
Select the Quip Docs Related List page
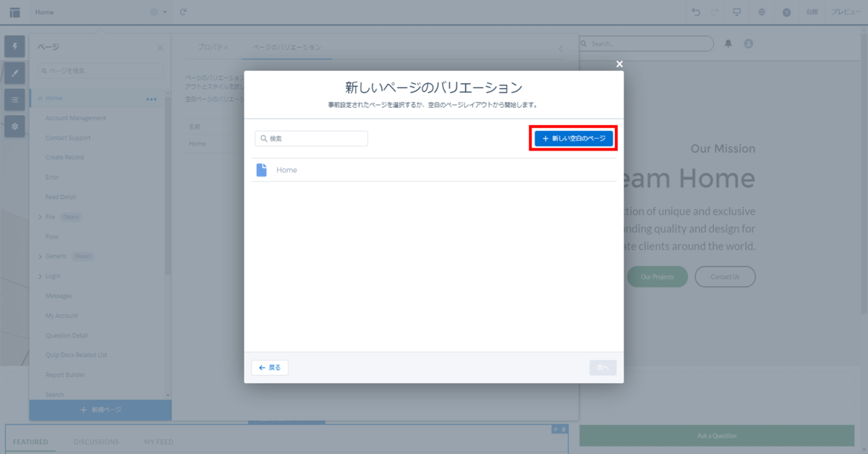(x=76, y=355)
